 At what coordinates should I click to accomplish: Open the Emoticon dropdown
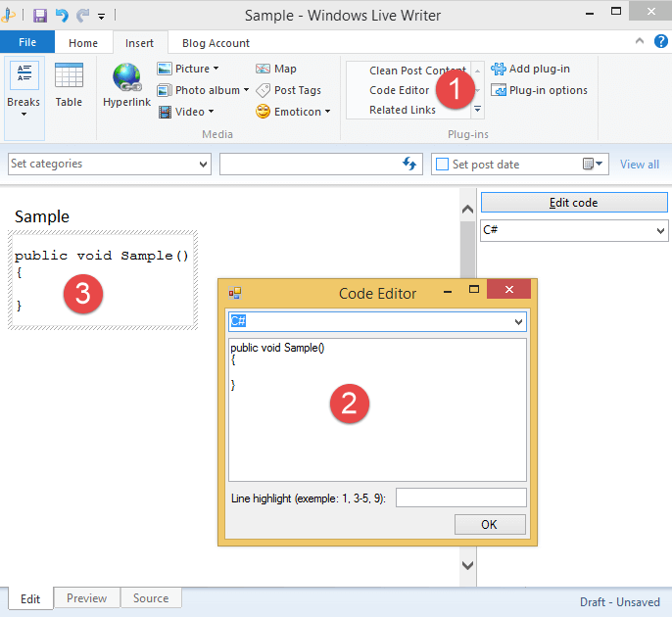(293, 112)
